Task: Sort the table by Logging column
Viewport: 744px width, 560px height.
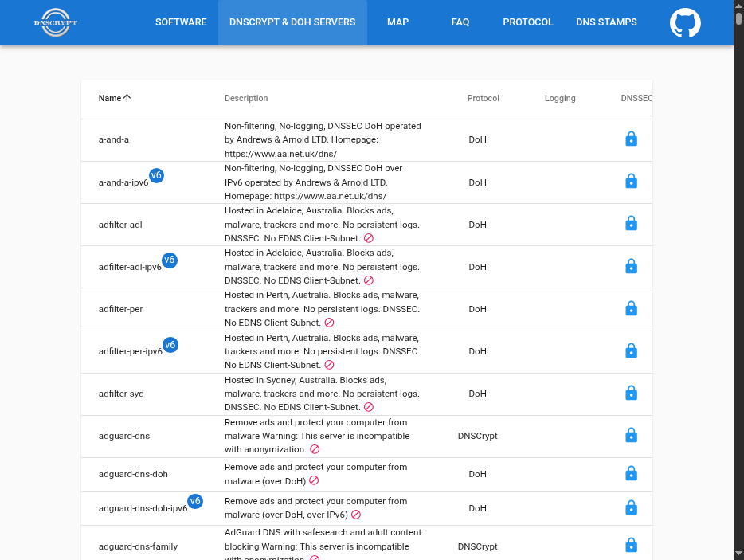Action: [560, 98]
